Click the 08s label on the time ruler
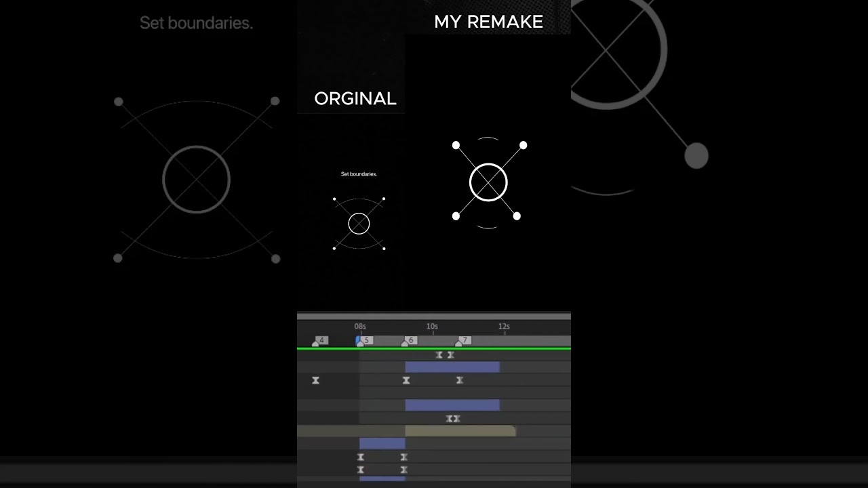The image size is (868, 488). pyautogui.click(x=360, y=326)
